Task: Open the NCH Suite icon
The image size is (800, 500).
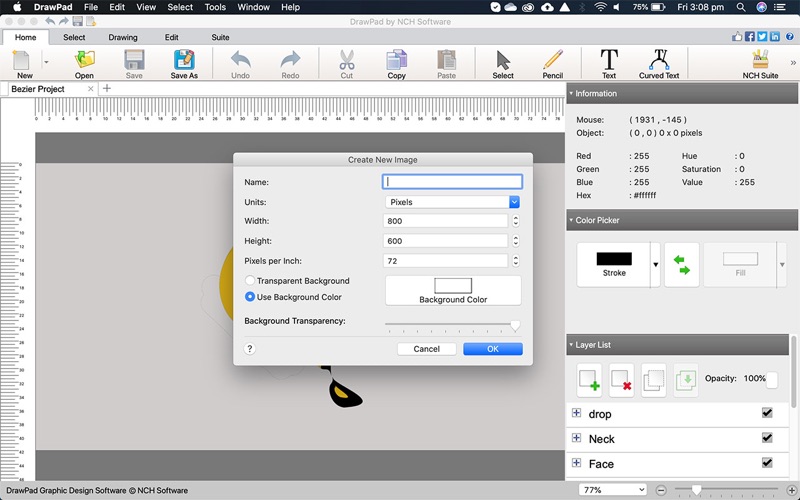Action: tap(760, 62)
